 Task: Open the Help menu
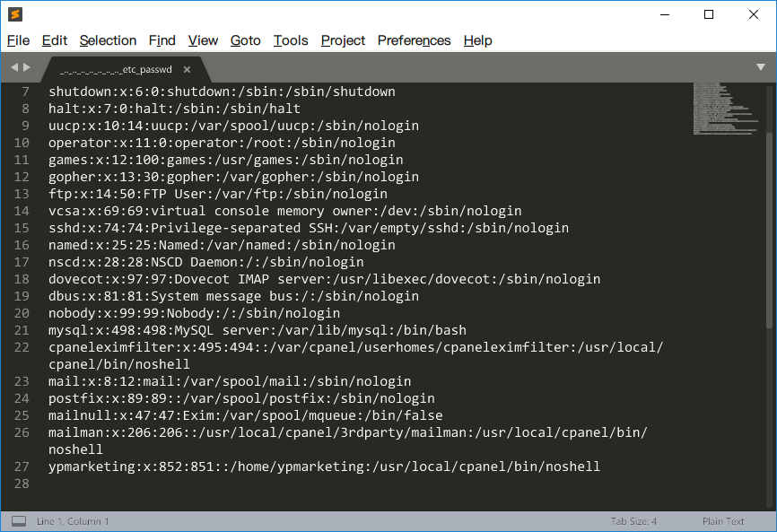tap(477, 40)
